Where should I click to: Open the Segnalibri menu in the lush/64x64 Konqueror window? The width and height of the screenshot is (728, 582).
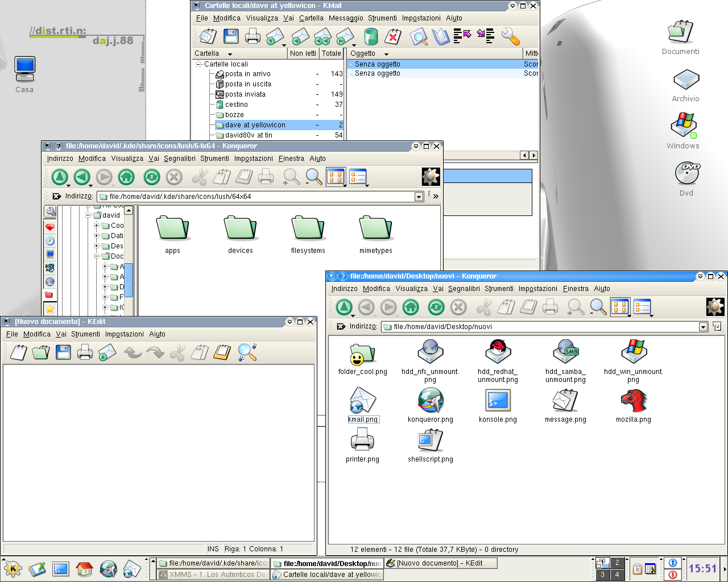[180, 159]
